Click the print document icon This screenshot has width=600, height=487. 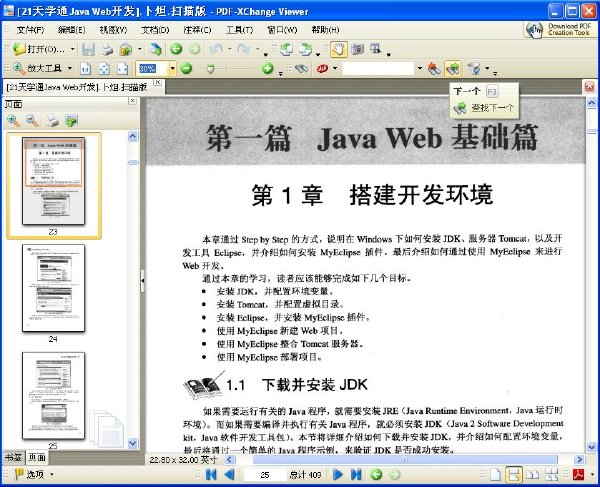click(107, 49)
